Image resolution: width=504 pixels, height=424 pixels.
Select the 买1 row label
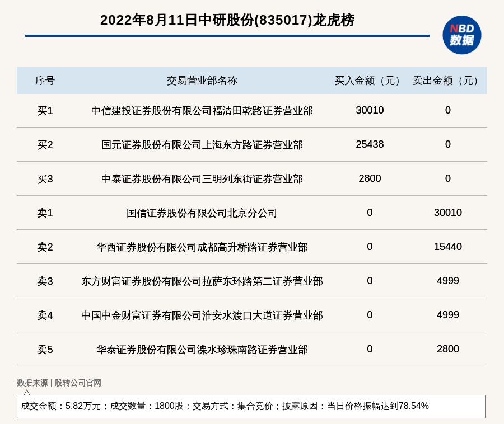click(x=45, y=111)
